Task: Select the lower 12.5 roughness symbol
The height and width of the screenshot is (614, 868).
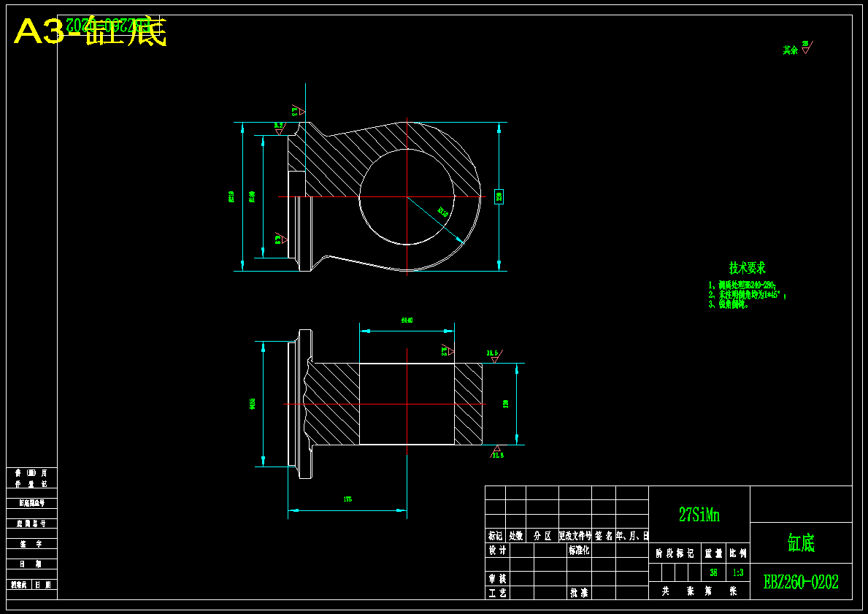Action: (496, 452)
